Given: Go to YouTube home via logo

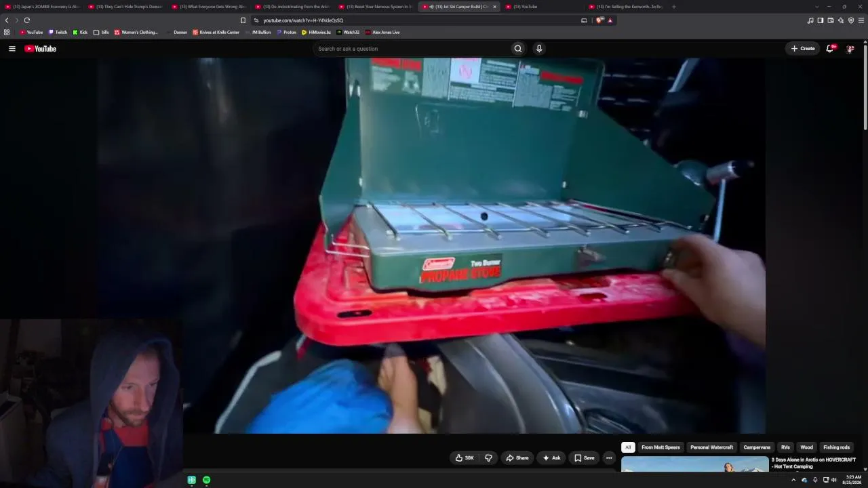Looking at the screenshot, I should 40,49.
